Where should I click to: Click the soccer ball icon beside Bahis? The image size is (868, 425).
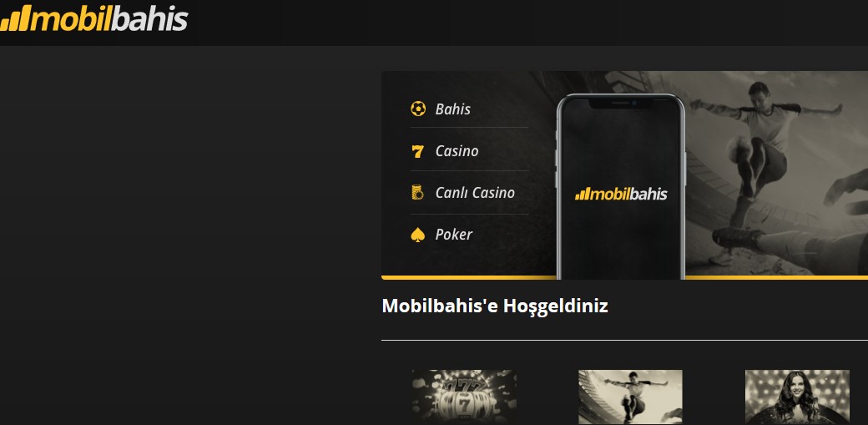pyautogui.click(x=418, y=109)
